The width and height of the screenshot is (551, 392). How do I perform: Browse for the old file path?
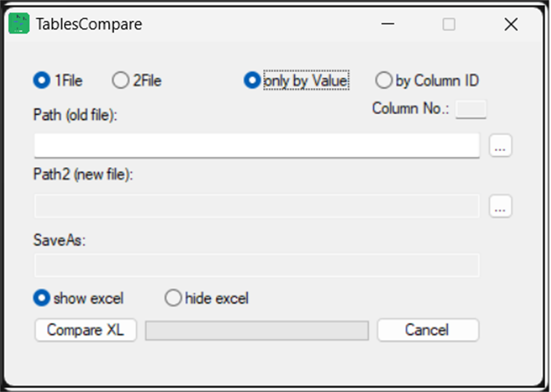pos(500,146)
